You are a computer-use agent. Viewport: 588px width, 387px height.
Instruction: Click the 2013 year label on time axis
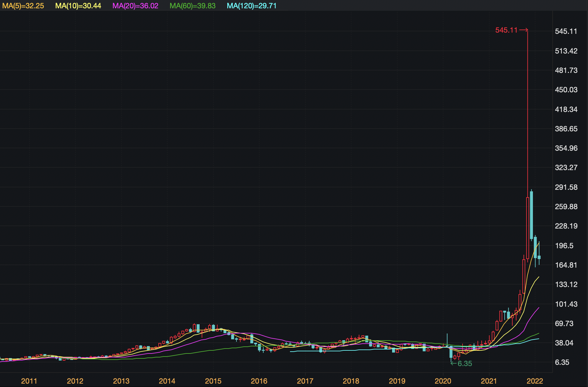[121, 381]
